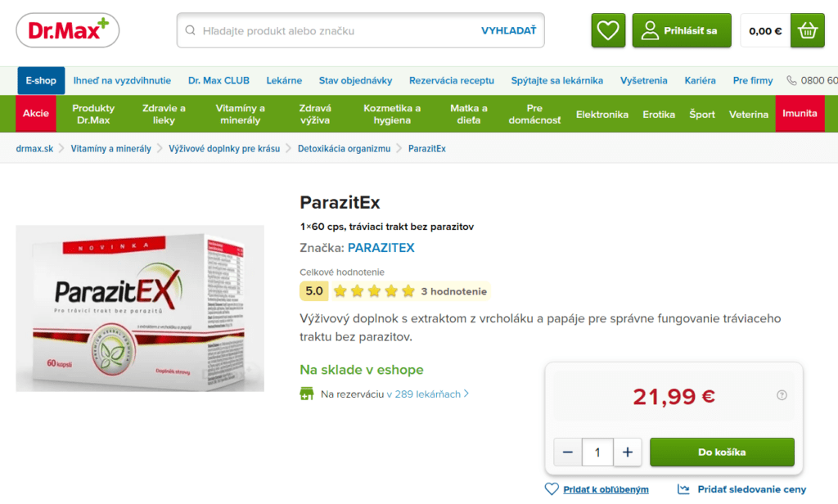Add product with Do košíka button
This screenshot has width=838, height=504.
pos(722,452)
